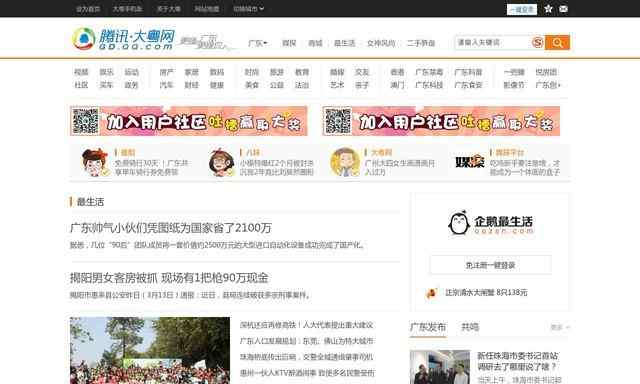The image size is (640, 384).
Task: Open the 广东人口发展规划 news item
Action: (x=307, y=341)
